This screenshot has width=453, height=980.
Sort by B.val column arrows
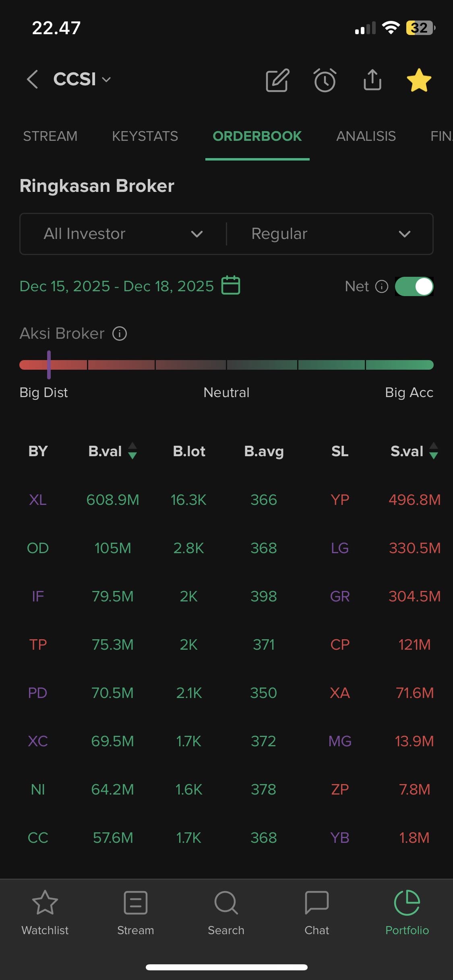[x=132, y=451]
